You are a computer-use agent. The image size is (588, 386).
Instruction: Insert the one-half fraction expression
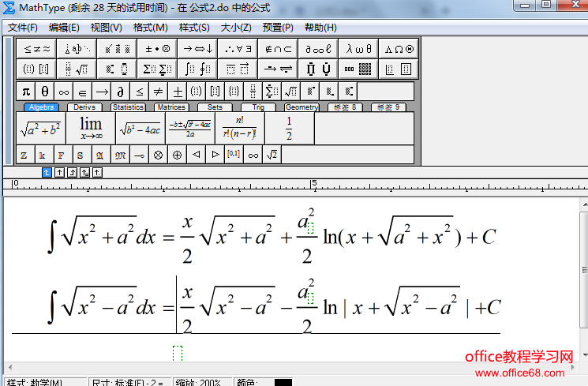289,128
